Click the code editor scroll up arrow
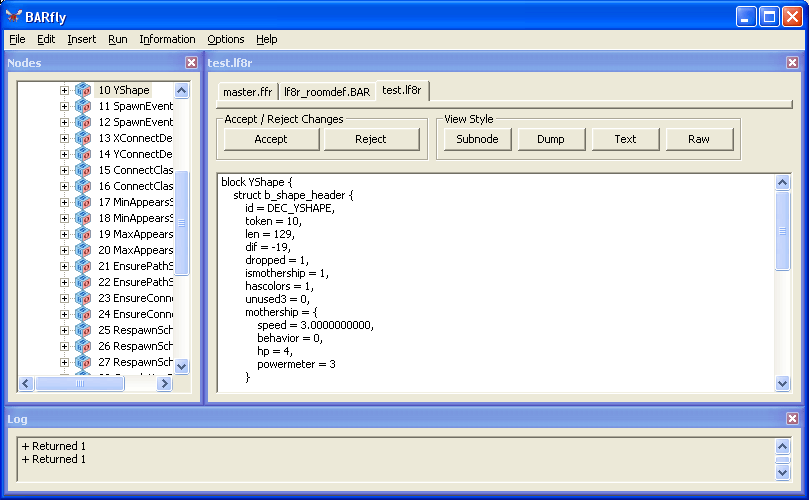The image size is (809, 500). click(783, 183)
